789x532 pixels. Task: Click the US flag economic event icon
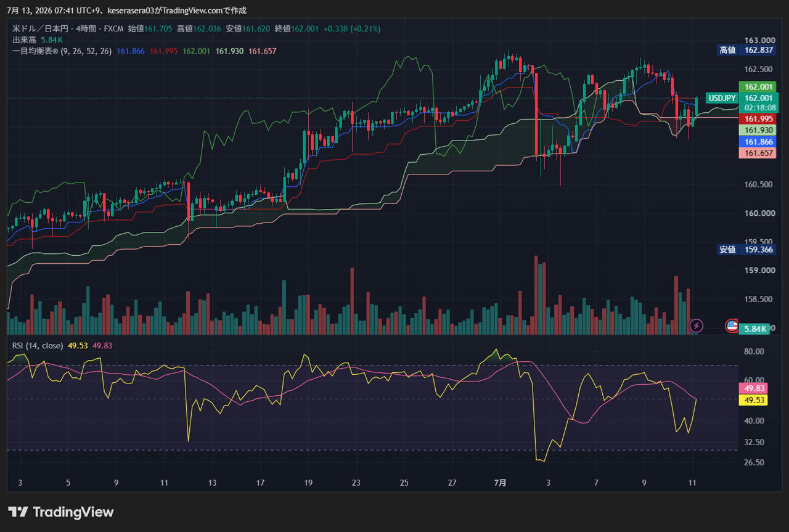click(x=732, y=325)
